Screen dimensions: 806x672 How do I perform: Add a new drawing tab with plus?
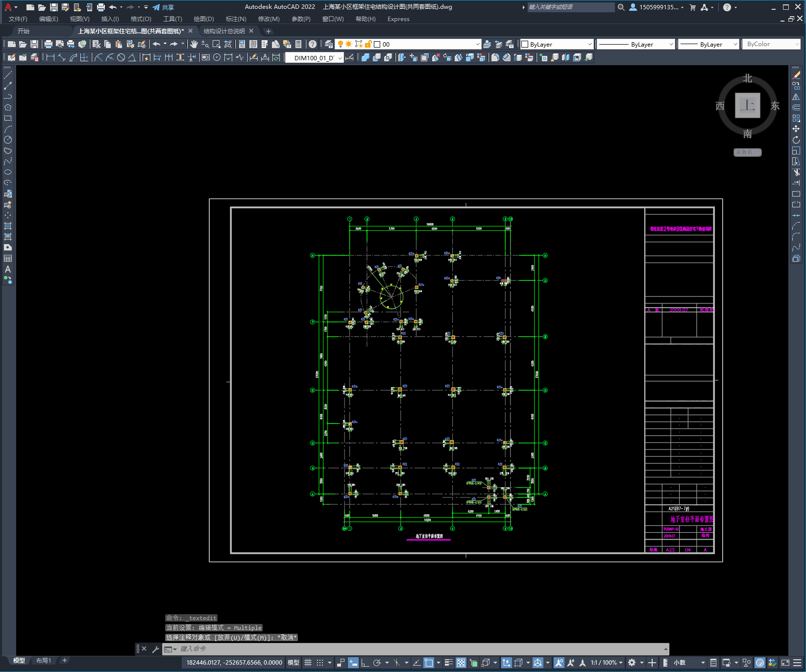[268, 31]
